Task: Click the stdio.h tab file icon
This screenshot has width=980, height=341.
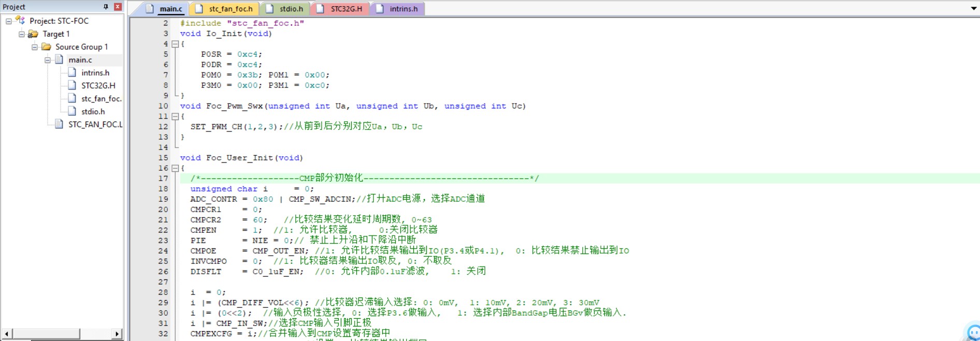Action: [269, 9]
